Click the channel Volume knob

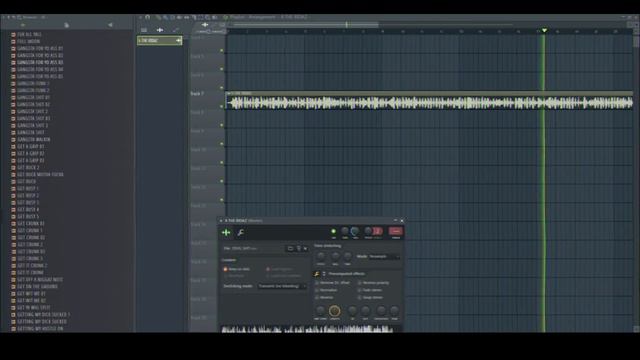[355, 231]
